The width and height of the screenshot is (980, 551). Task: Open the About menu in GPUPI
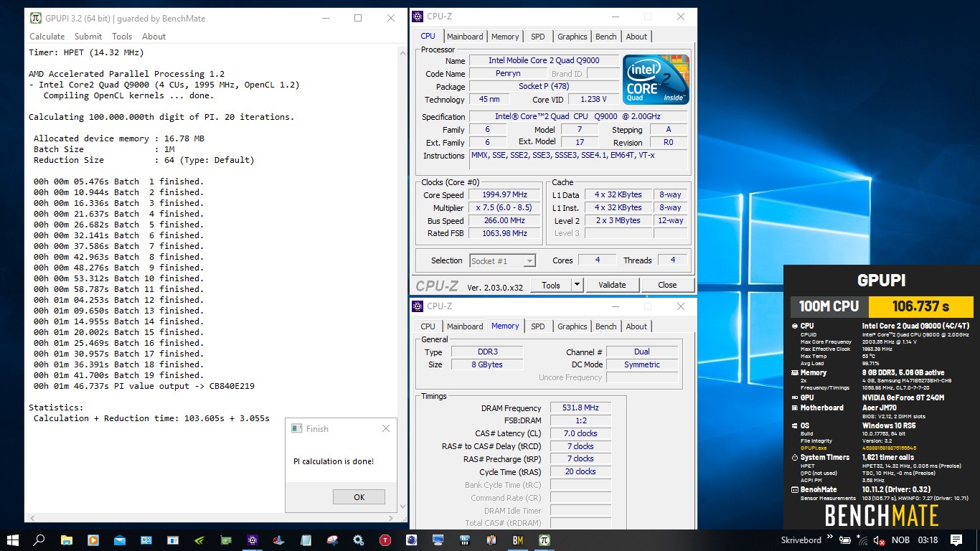coord(154,36)
